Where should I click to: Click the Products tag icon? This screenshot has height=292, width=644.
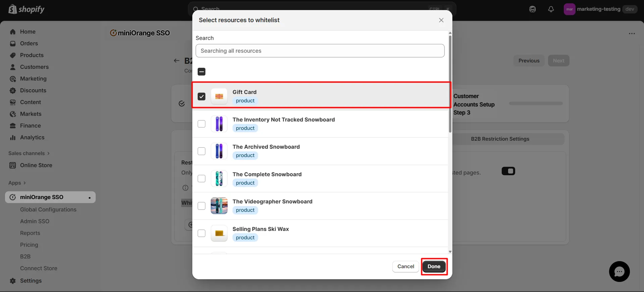13,55
